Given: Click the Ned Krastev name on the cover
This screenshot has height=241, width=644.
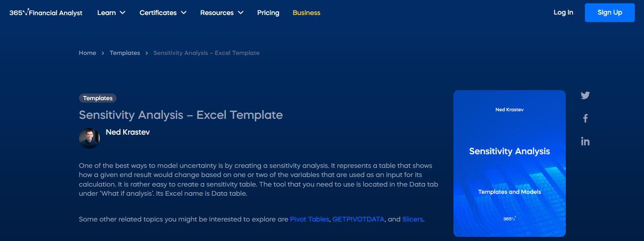Looking at the screenshot, I should (509, 109).
